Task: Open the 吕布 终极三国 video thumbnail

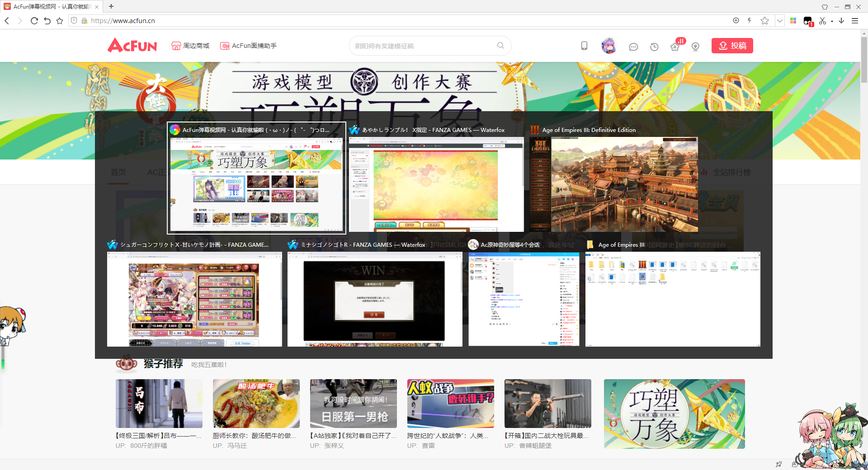Action: coord(159,404)
